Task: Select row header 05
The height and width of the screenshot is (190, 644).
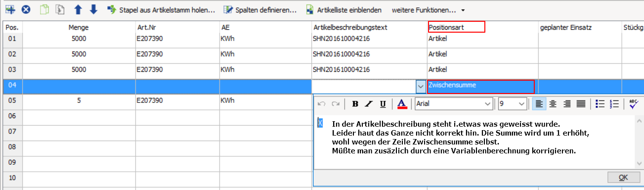Action: tap(12, 101)
